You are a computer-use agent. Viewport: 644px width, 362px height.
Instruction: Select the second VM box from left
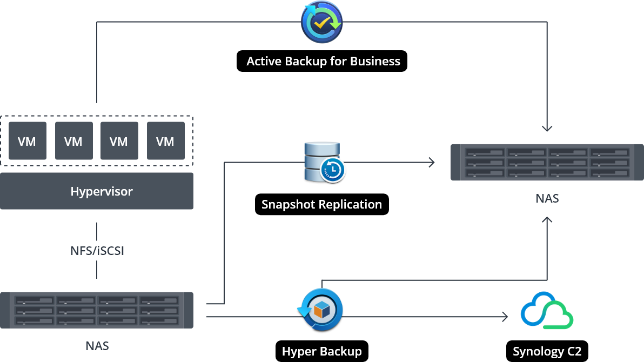click(73, 141)
